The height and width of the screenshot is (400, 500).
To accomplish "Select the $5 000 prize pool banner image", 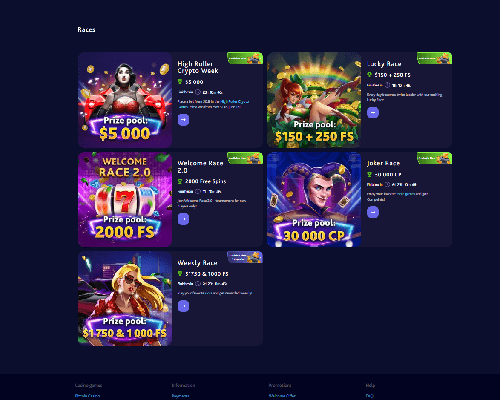I will [x=125, y=100].
